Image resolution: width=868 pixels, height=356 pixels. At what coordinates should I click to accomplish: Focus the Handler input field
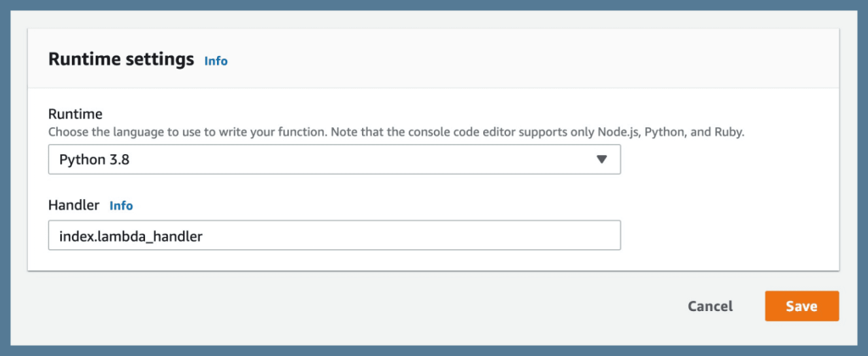click(x=334, y=236)
